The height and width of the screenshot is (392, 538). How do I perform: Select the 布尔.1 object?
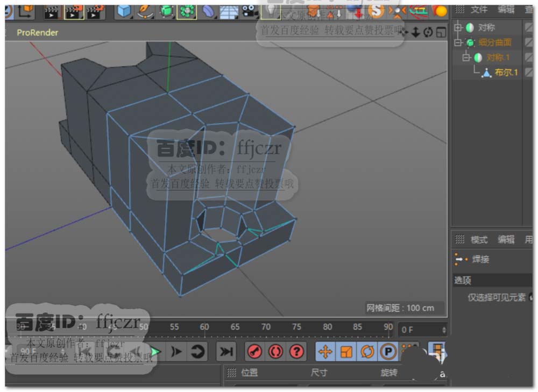[x=506, y=73]
